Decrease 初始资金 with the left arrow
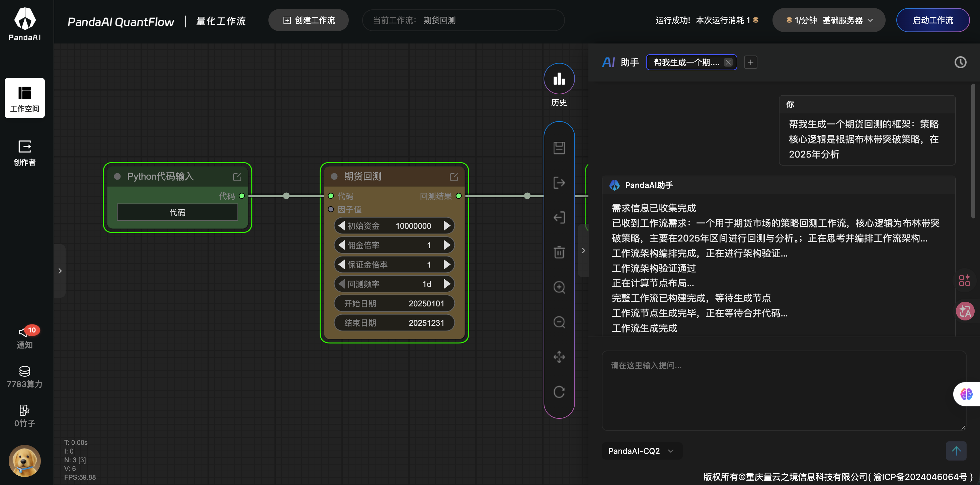The width and height of the screenshot is (980, 485). (341, 226)
